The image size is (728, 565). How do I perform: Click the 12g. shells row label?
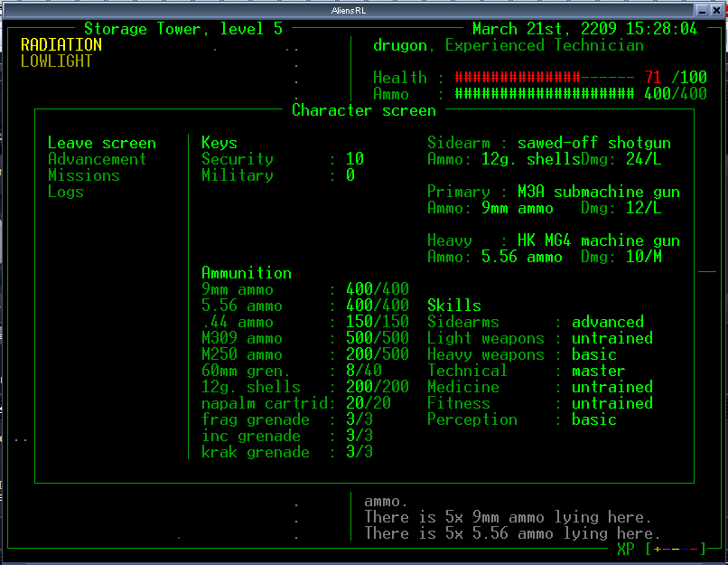tap(251, 387)
